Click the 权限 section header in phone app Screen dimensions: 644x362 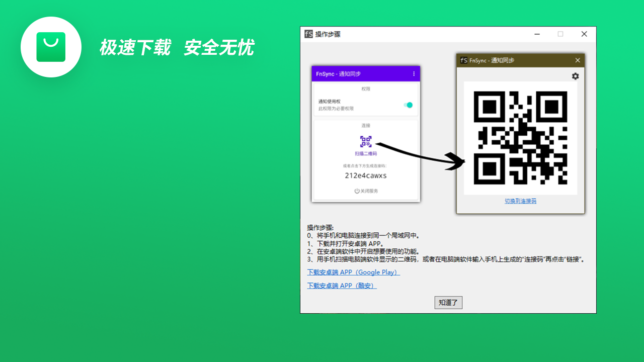coord(366,89)
